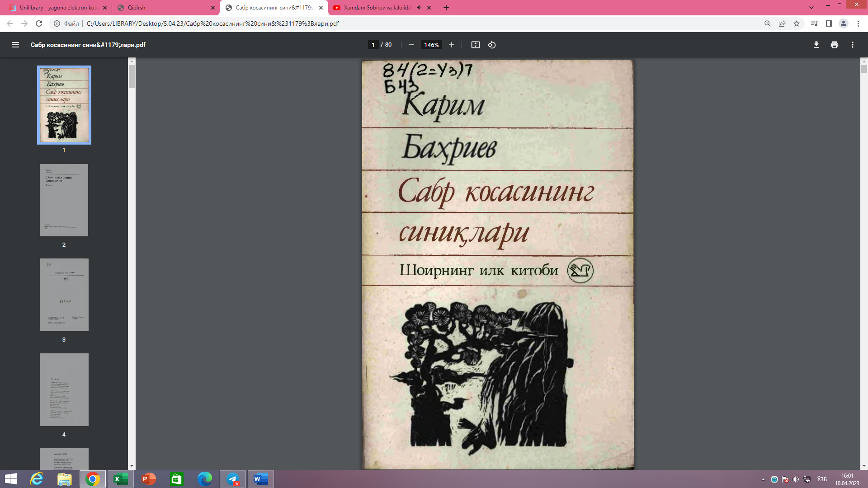Zoom out using the minus button
The height and width of the screenshot is (488, 868).
(x=411, y=45)
